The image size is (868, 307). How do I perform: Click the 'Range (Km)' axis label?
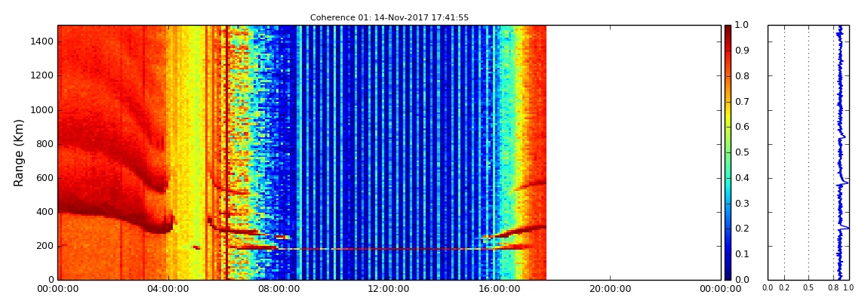(19, 152)
